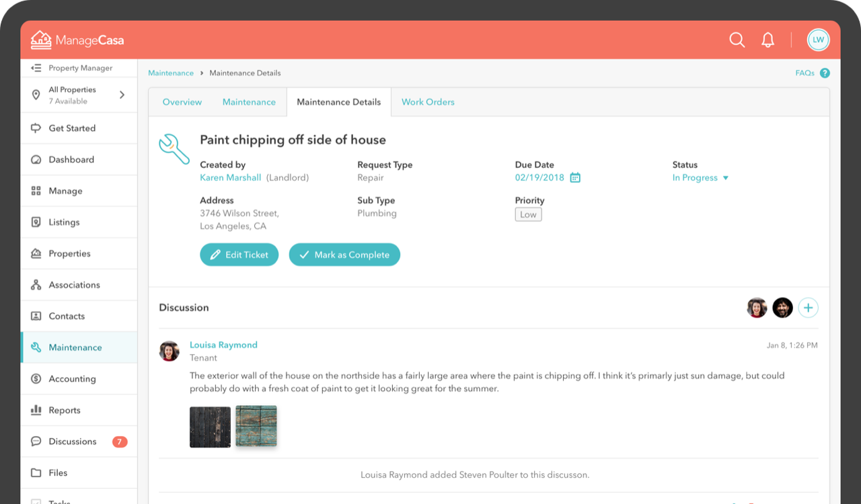Image resolution: width=861 pixels, height=504 pixels.
Task: Open the dark wood photo thumbnail
Action: 210,427
